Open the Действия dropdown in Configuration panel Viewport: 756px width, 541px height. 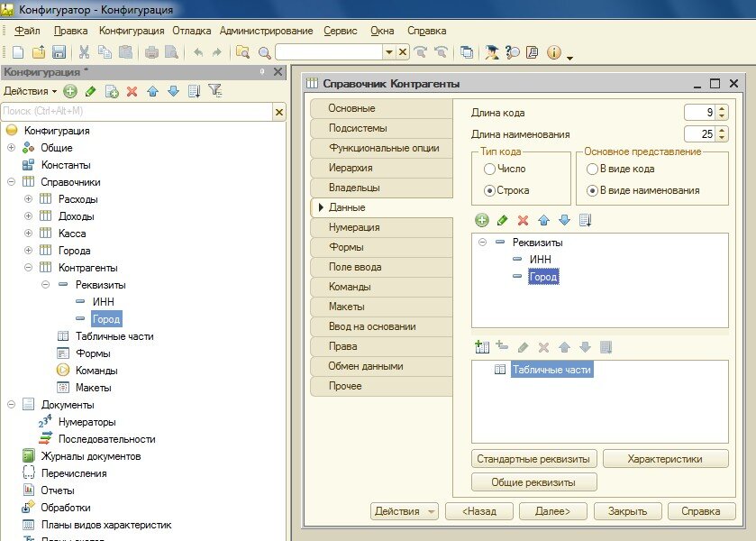click(30, 91)
